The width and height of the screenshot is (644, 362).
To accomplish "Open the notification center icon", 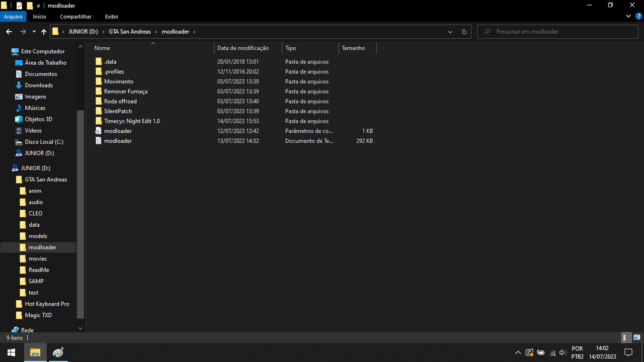I will click(628, 352).
